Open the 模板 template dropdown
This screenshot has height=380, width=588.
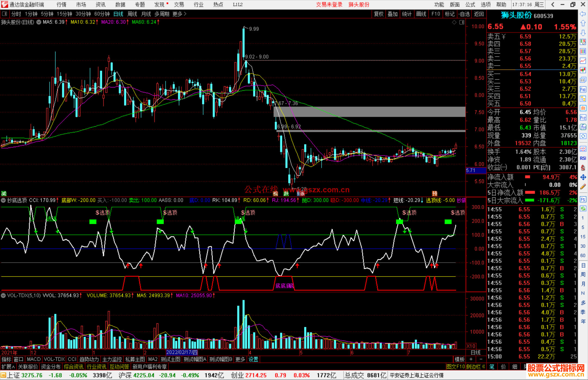[x=460, y=359]
